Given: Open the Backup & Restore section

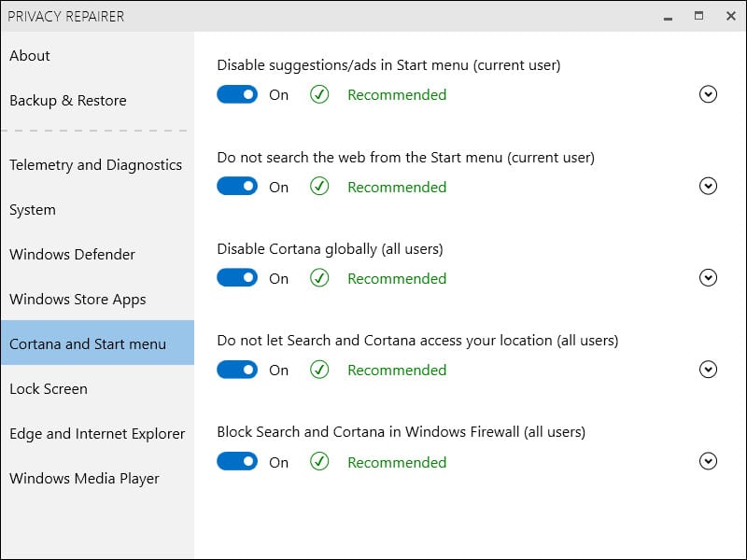Looking at the screenshot, I should coord(97,101).
